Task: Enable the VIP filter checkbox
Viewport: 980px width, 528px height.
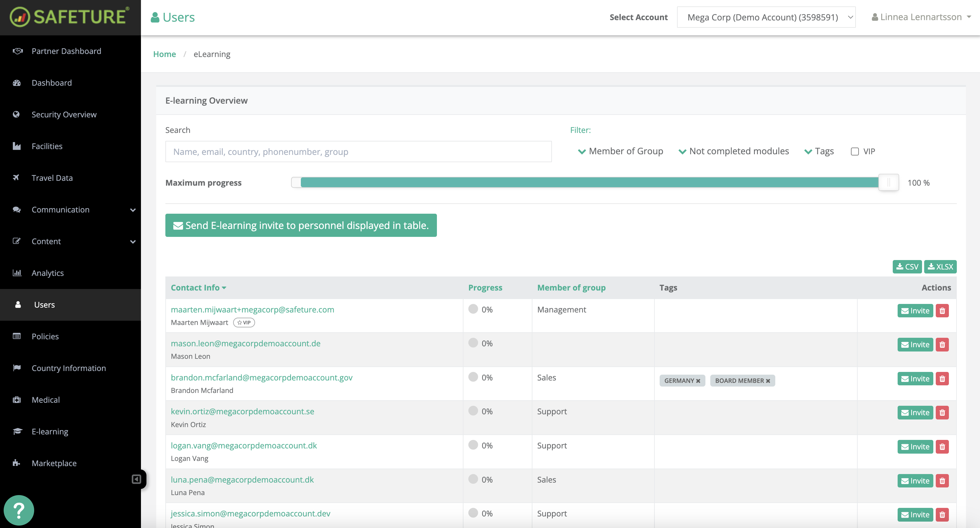Action: (x=855, y=152)
